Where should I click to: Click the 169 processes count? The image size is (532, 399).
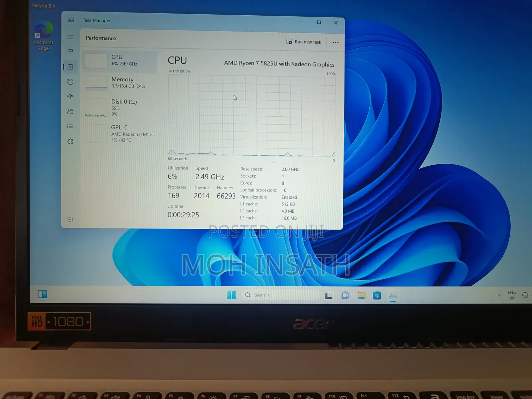click(x=174, y=196)
